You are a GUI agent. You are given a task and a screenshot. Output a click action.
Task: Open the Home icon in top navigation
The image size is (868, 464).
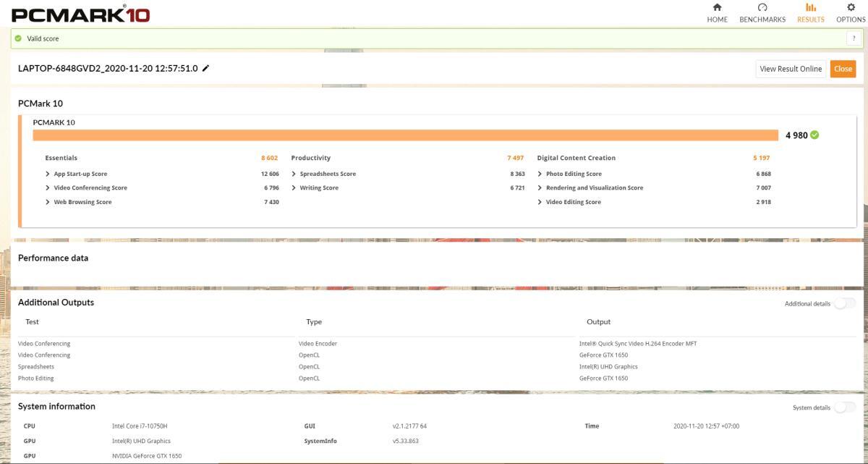718,7
